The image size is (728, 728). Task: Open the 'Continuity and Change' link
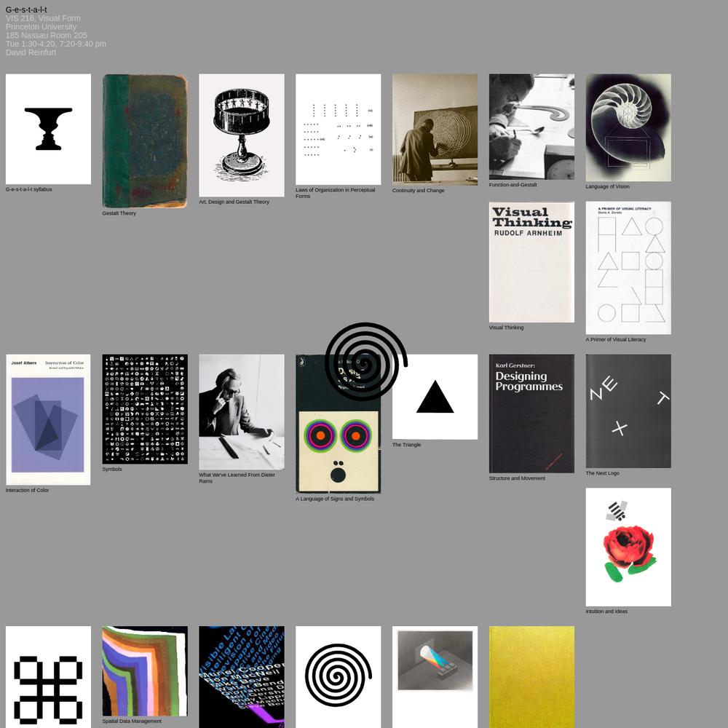pos(419,190)
